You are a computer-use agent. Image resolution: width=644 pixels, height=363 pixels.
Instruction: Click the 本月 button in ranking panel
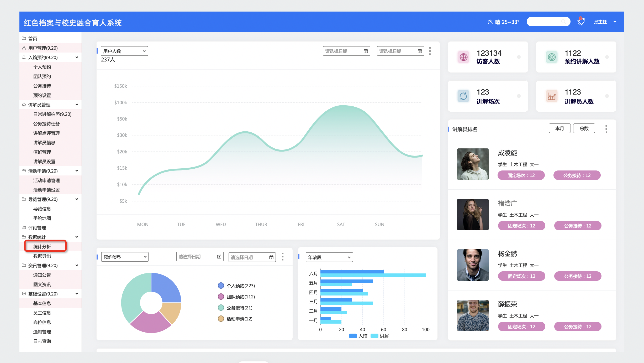click(x=559, y=128)
